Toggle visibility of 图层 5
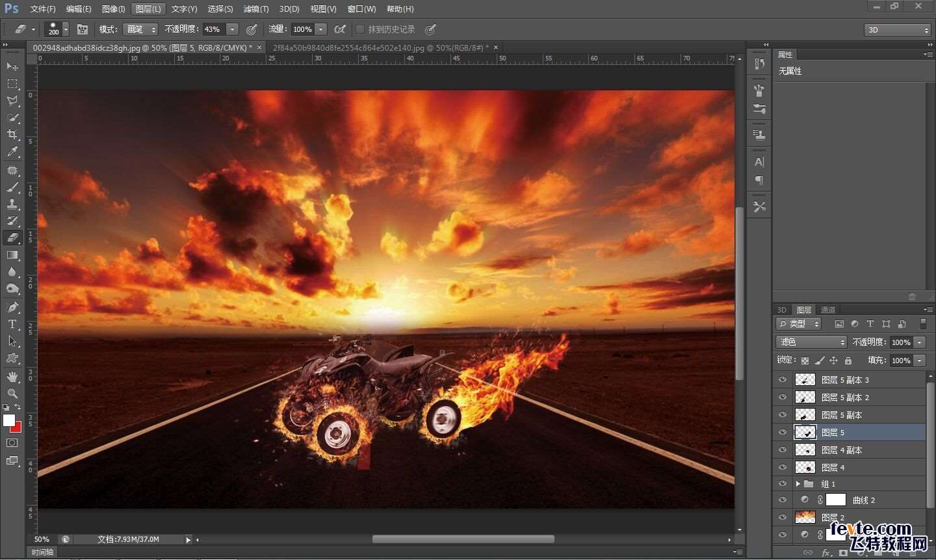This screenshot has height=560, width=936. (783, 433)
